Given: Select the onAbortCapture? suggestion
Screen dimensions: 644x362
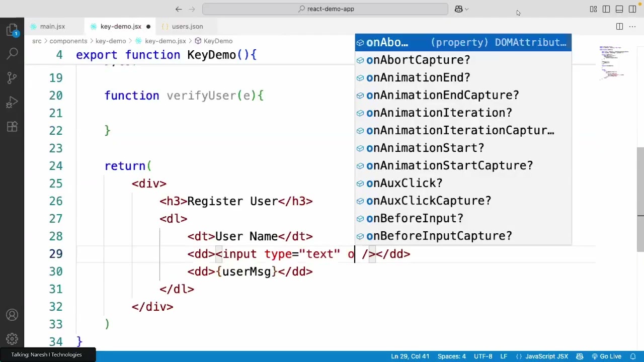Looking at the screenshot, I should click(x=463, y=60).
